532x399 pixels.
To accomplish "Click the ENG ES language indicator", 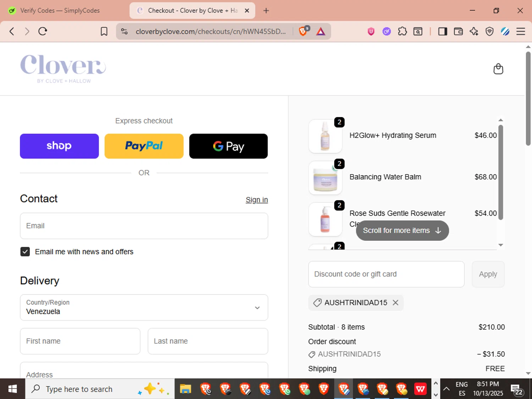I will point(462,389).
